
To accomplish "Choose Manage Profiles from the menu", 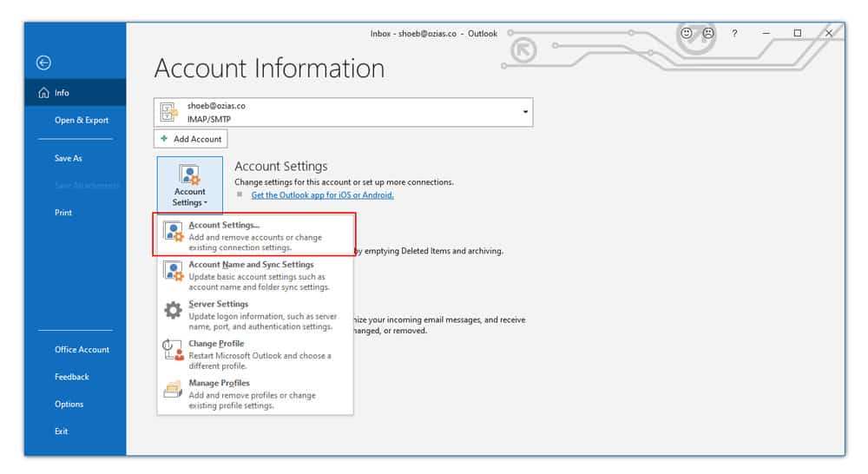I will click(255, 394).
